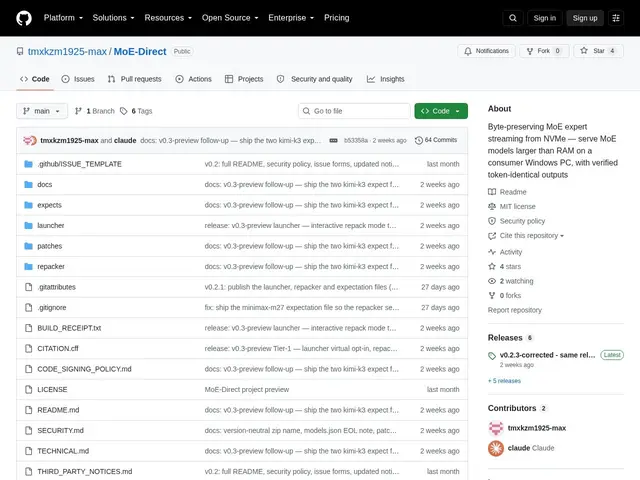Open the expects folder
The image size is (640, 480).
tap(49, 205)
